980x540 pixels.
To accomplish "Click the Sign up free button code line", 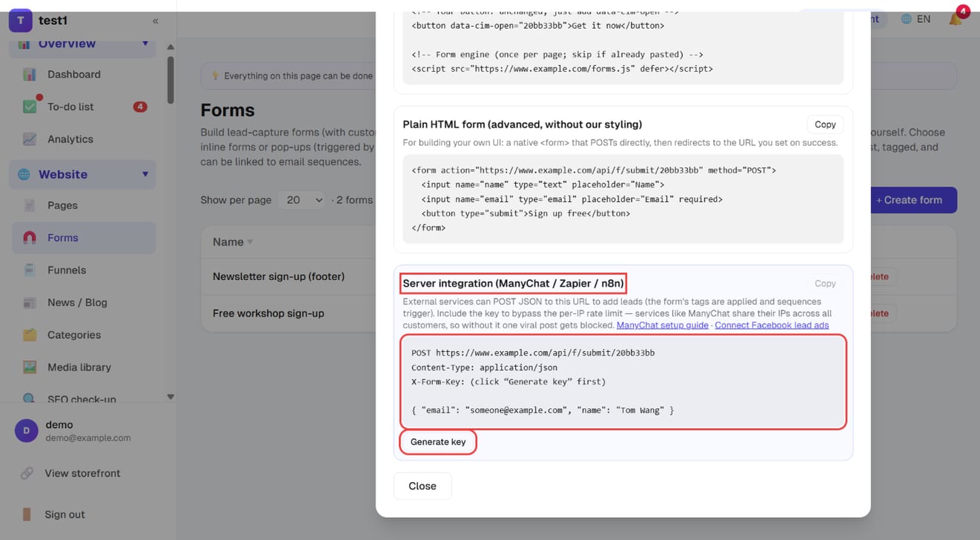I will point(526,213).
